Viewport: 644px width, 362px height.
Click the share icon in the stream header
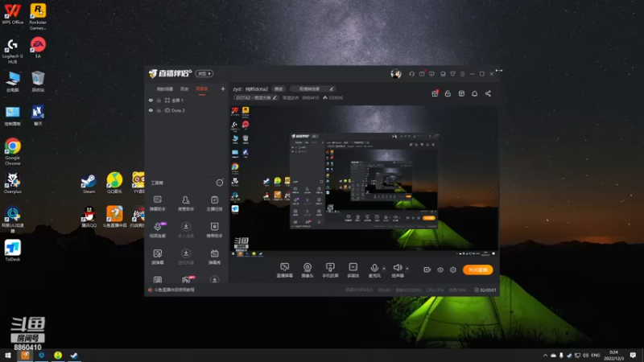(488, 93)
